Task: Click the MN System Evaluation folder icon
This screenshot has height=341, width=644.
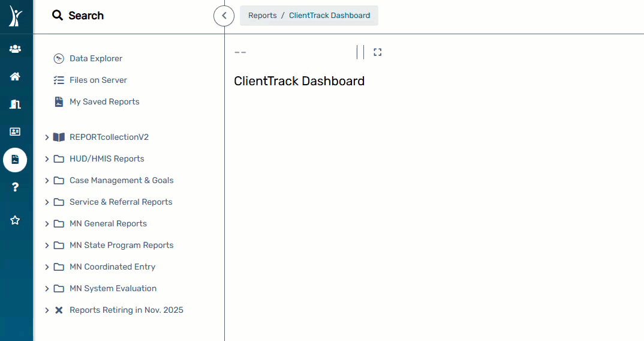Action: point(59,288)
